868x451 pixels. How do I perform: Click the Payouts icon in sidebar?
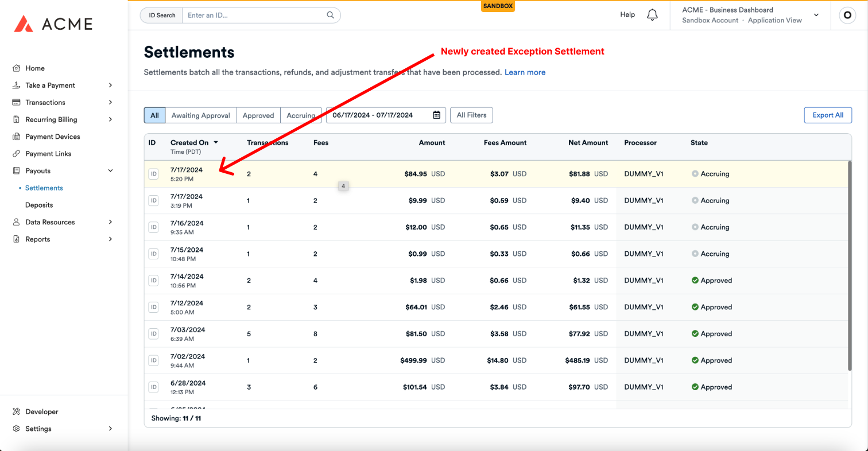(17, 171)
